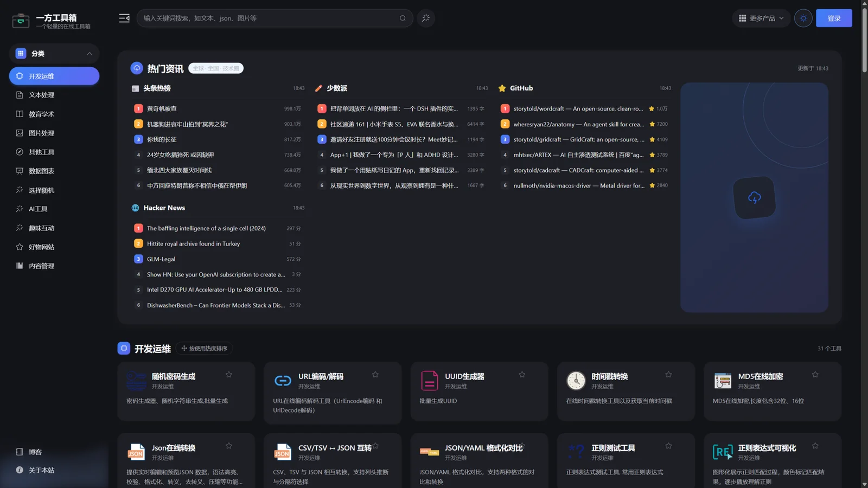Open the MD5在线加密 tool title
This screenshot has height=488, width=868.
pyautogui.click(x=760, y=376)
